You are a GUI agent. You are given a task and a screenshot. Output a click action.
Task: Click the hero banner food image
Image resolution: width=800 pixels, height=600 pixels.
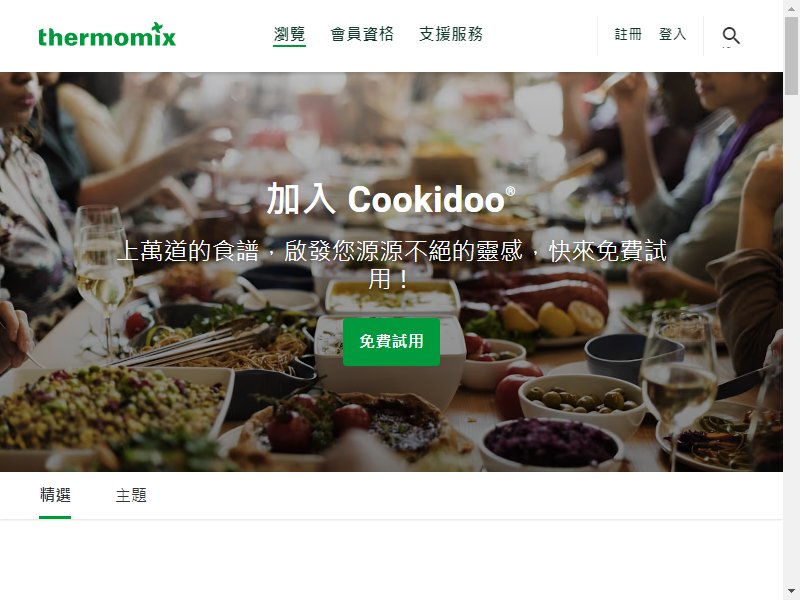pyautogui.click(x=391, y=271)
